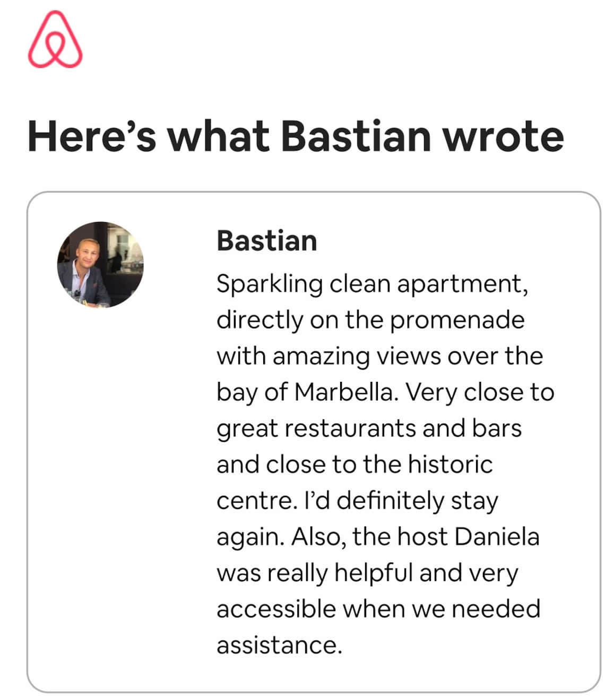This screenshot has height=700, width=605.
Task: Select the 'was really helpful and very' line
Action: tap(367, 573)
